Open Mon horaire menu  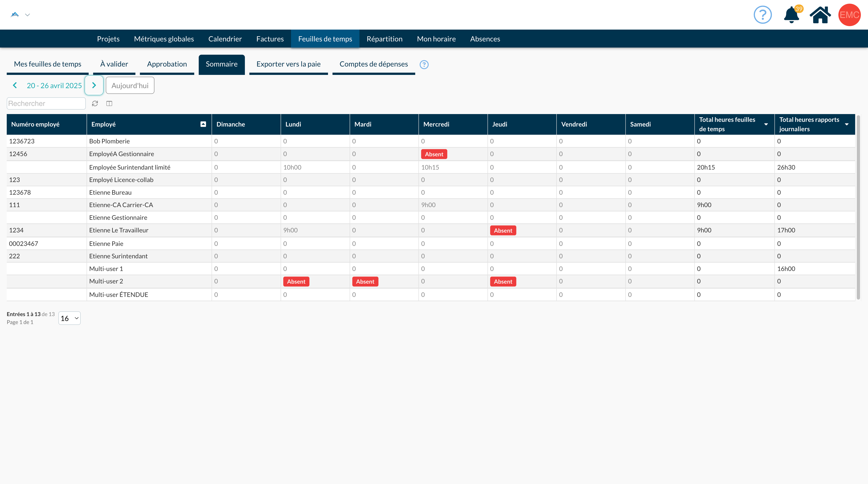[x=436, y=39]
